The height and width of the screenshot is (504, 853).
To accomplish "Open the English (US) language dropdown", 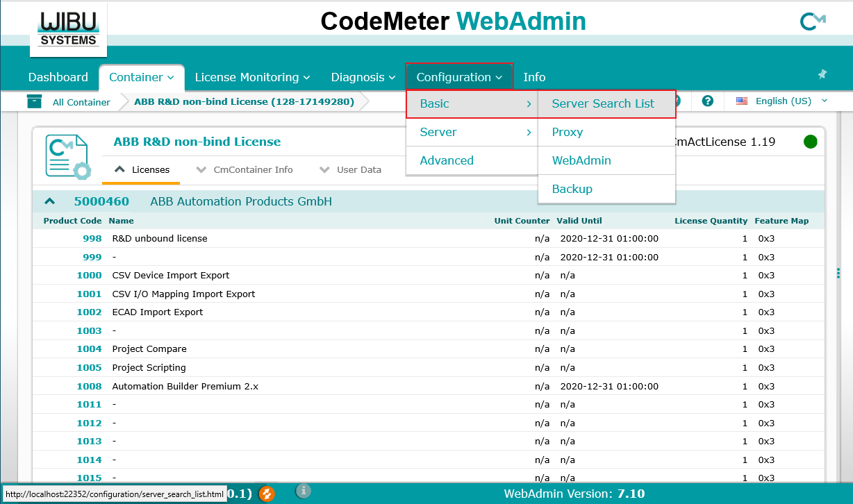I will pos(791,101).
